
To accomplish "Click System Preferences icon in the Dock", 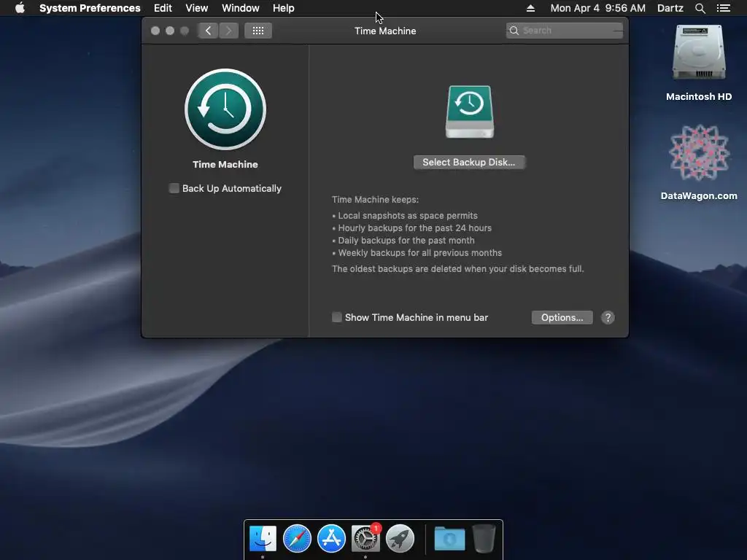I will (365, 539).
